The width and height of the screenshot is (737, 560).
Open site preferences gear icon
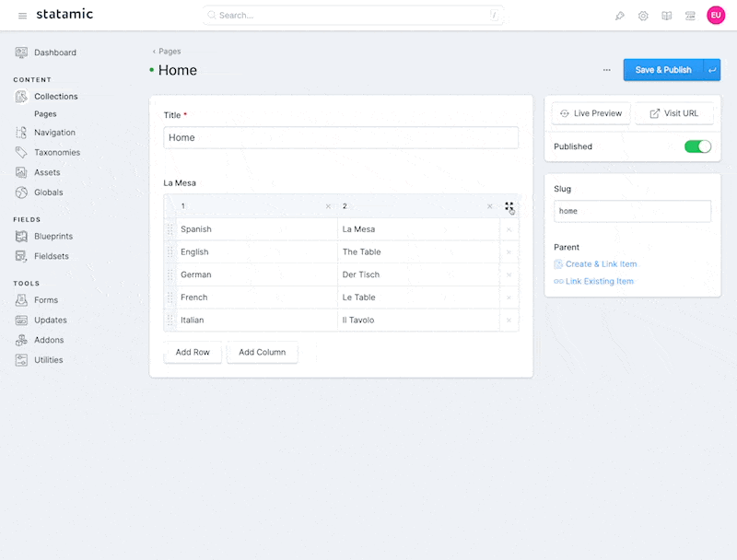pos(643,16)
